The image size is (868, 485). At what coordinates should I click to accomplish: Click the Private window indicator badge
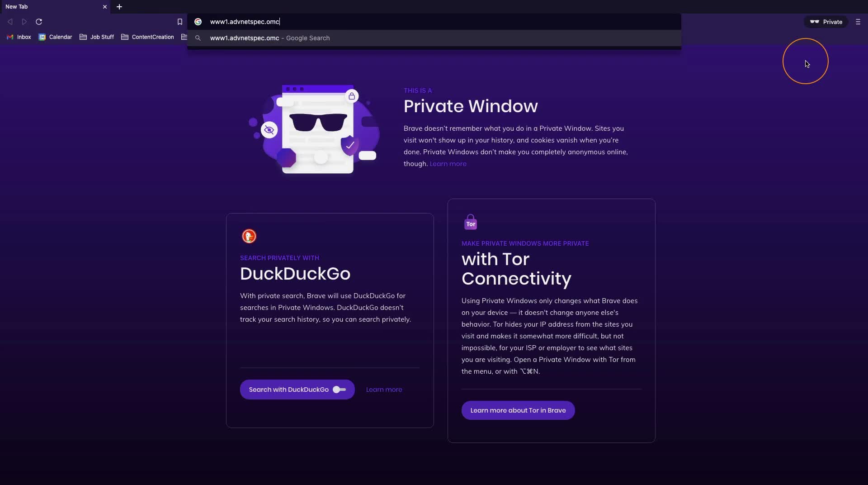(826, 22)
